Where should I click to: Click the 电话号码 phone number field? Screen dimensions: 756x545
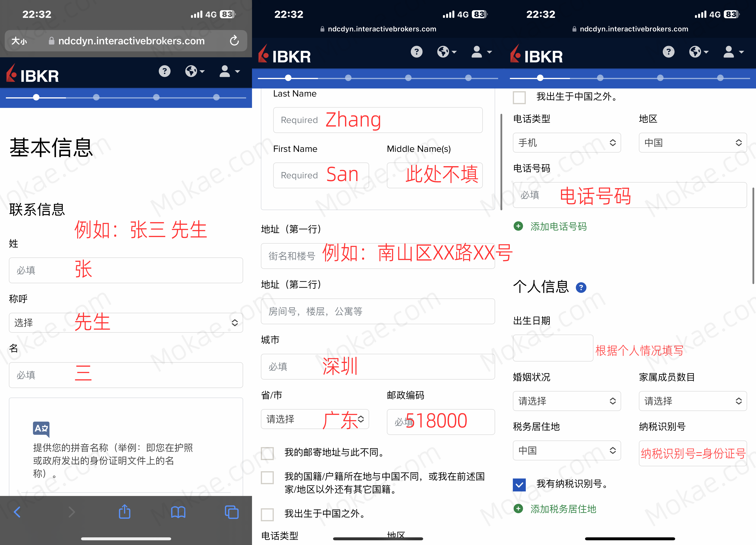pos(630,195)
